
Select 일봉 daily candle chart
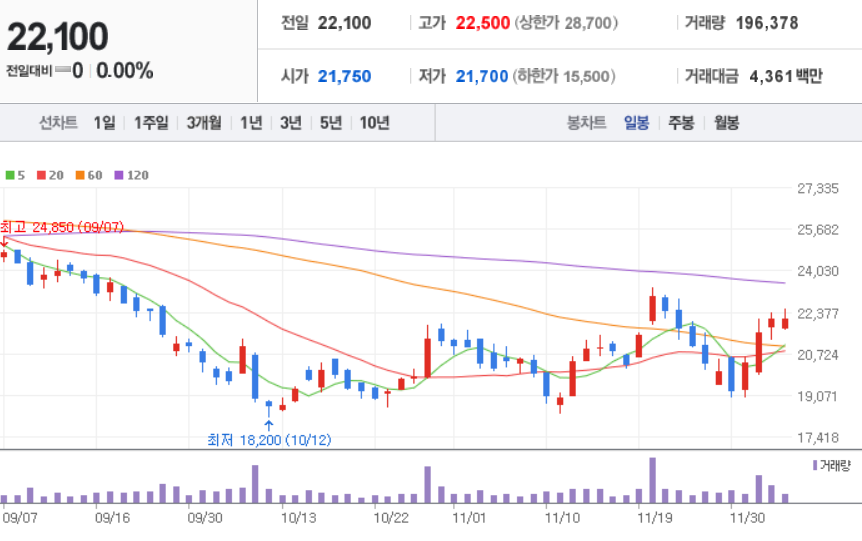click(636, 123)
